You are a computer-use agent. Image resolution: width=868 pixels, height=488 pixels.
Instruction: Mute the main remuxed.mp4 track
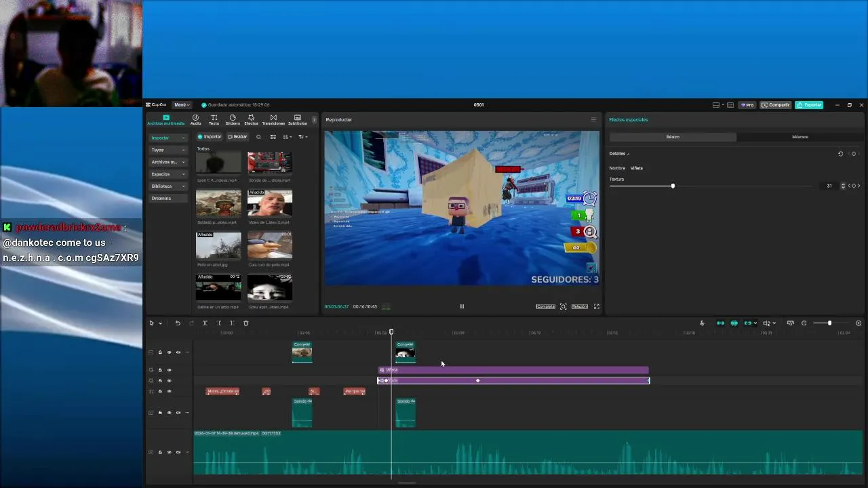pos(178,452)
